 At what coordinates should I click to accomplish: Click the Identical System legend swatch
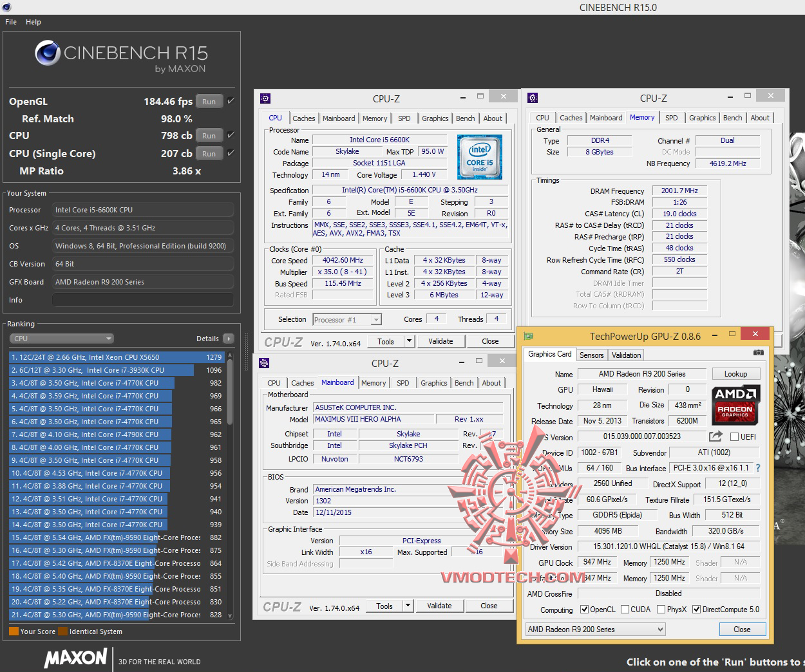[x=62, y=631]
